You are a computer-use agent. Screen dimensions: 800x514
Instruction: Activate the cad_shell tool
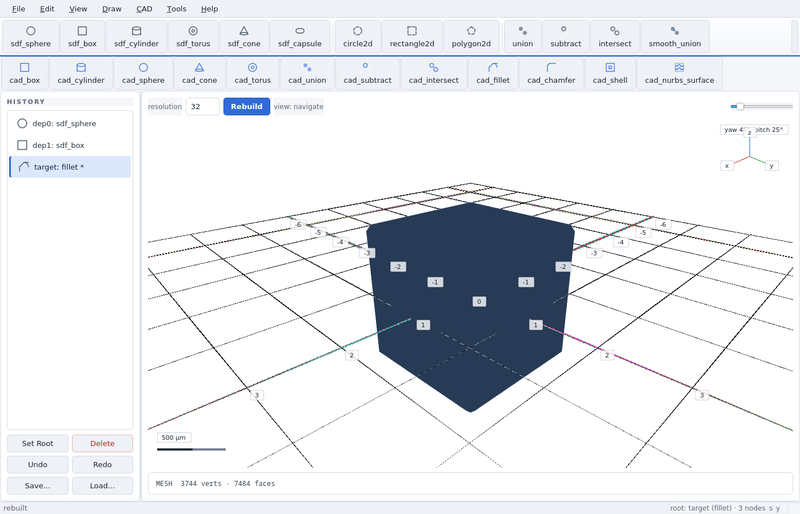(610, 74)
